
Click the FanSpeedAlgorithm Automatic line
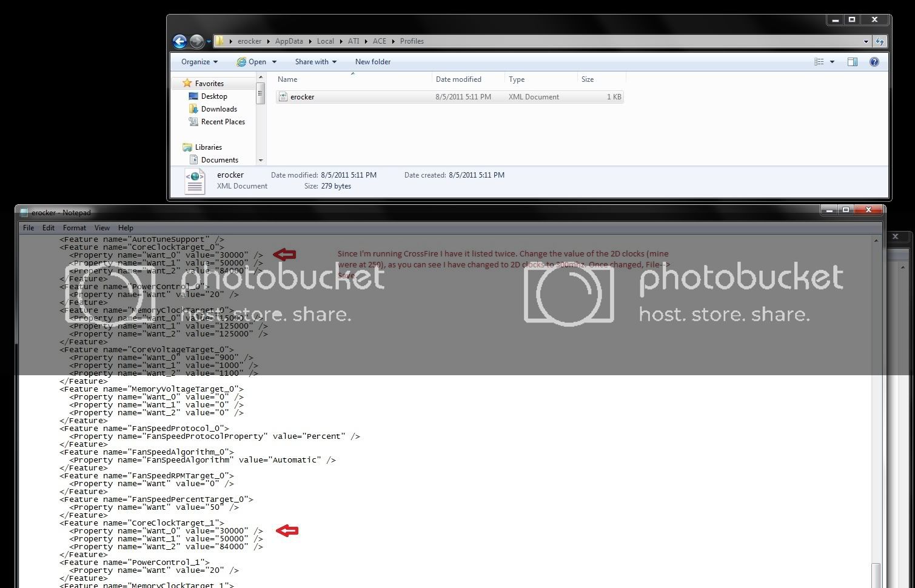pyautogui.click(x=203, y=460)
